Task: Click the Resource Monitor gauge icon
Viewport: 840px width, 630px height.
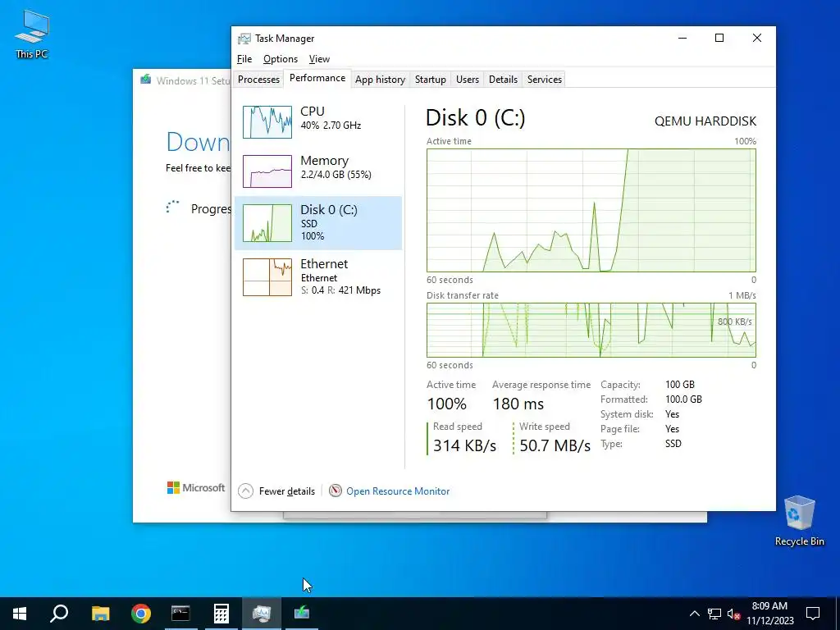Action: coord(336,491)
